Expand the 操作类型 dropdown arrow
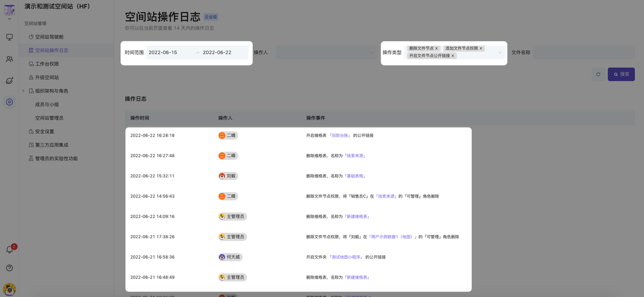The width and height of the screenshot is (644, 297). 500,52
